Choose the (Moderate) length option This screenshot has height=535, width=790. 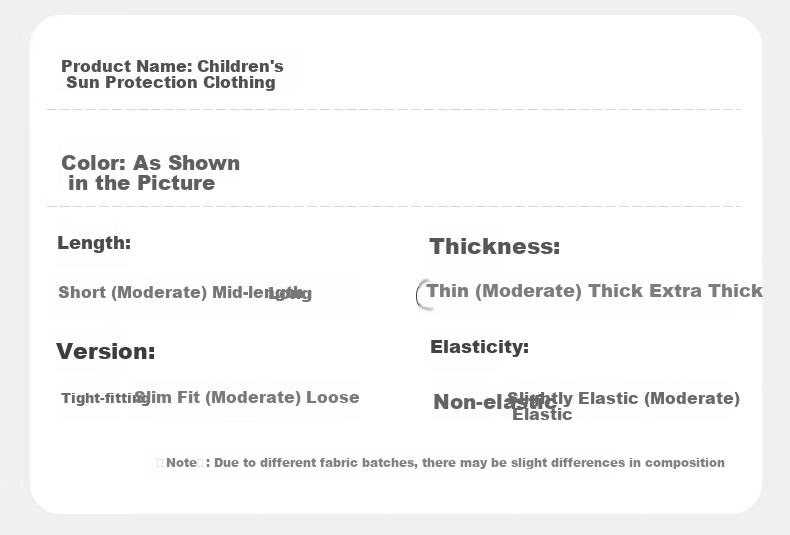[x=159, y=292]
